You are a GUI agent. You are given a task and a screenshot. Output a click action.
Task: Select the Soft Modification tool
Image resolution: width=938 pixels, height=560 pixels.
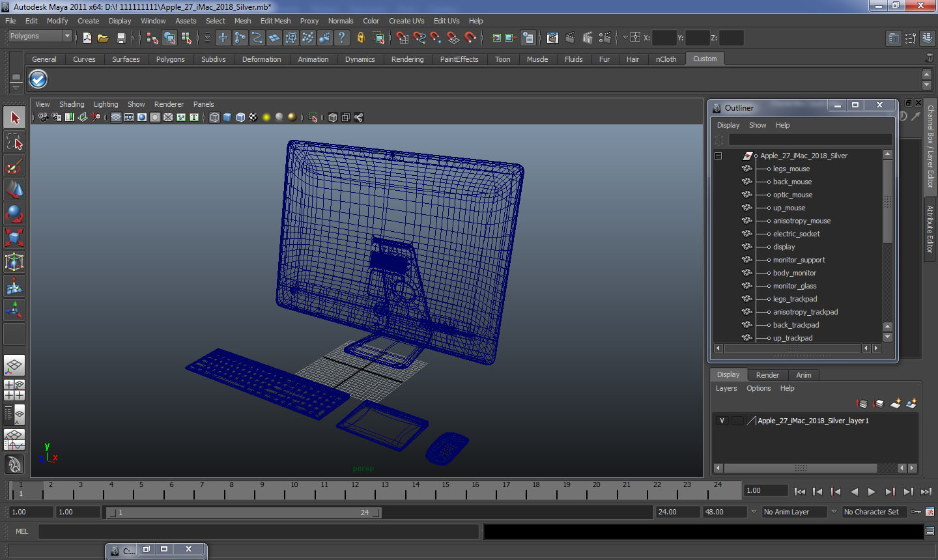(14, 286)
